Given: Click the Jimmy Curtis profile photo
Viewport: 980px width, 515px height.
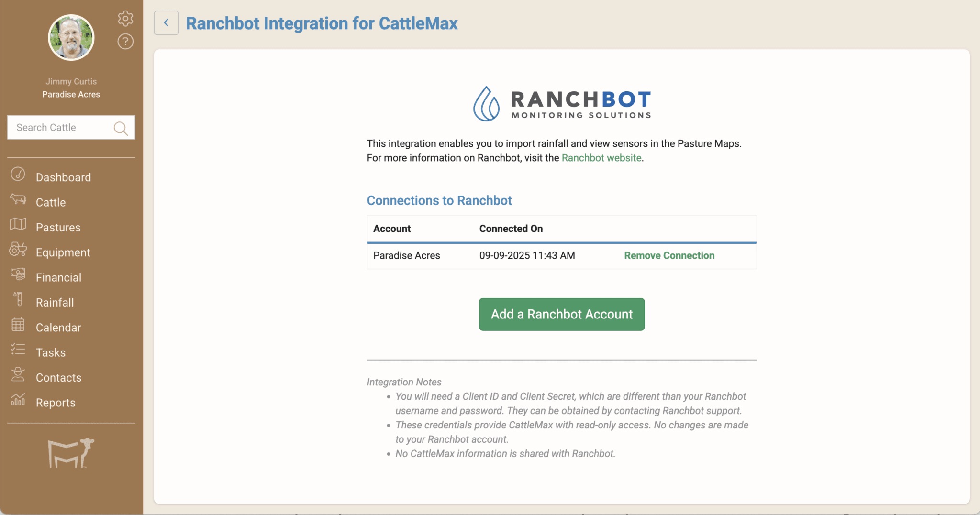Looking at the screenshot, I should click(x=71, y=37).
